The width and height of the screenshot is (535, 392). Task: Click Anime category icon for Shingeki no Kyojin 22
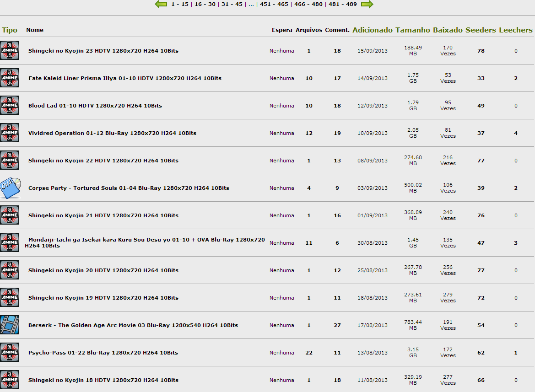point(10,160)
